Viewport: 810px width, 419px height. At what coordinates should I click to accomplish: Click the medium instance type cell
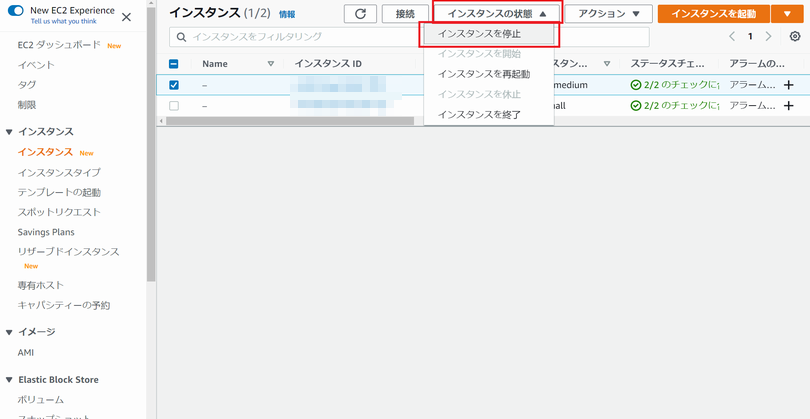click(570, 85)
